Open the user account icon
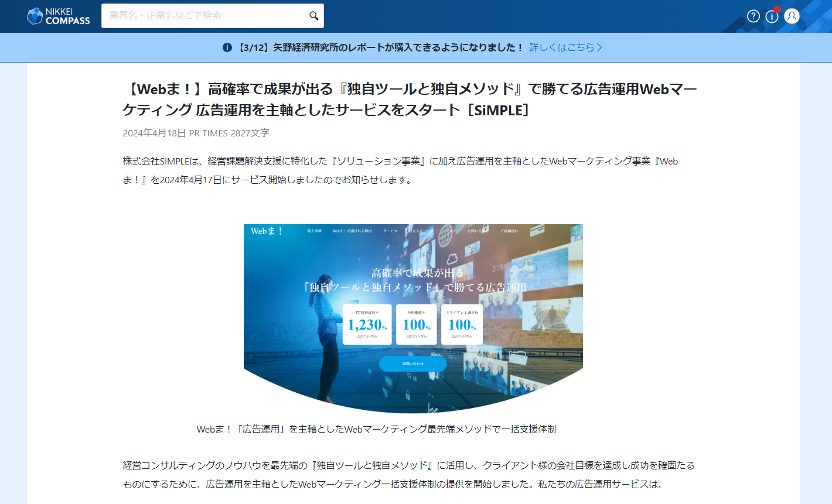The image size is (832, 504). [792, 16]
